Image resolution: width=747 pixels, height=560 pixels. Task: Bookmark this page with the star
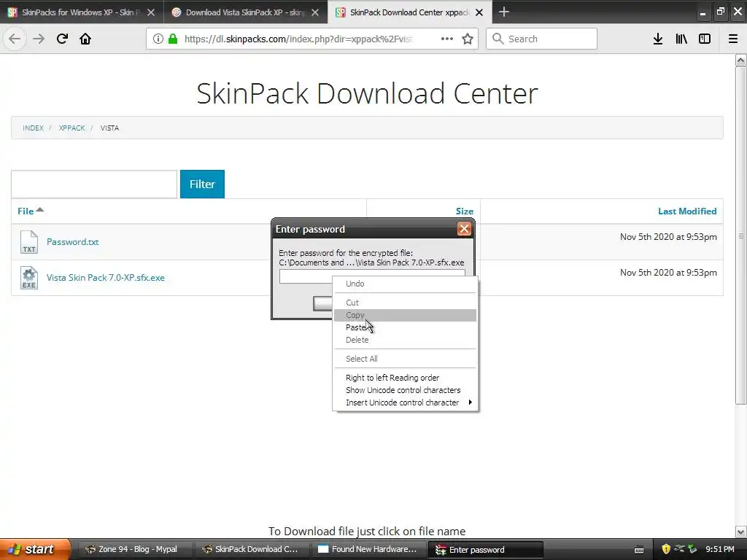point(468,39)
